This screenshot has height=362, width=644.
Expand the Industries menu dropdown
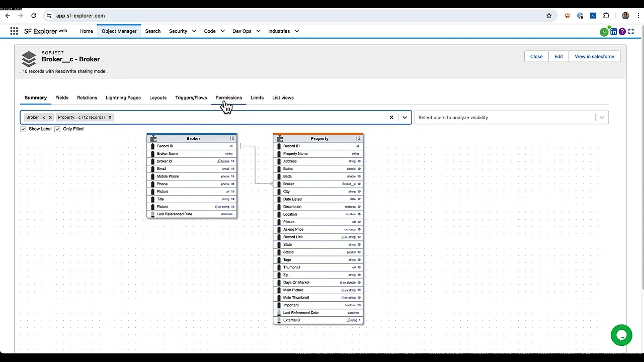pyautogui.click(x=297, y=31)
